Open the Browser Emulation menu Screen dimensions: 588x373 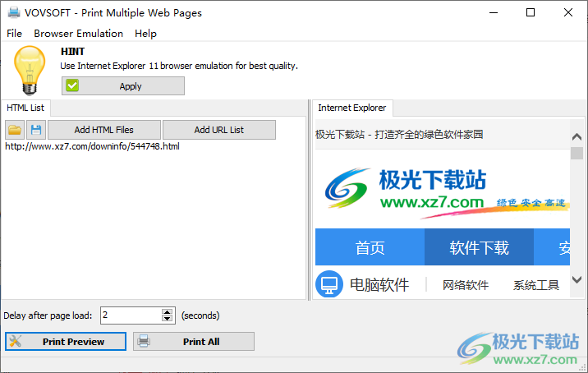tap(78, 34)
